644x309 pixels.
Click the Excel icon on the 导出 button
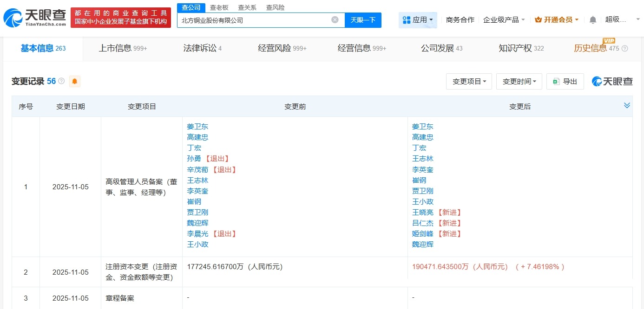[x=556, y=81]
